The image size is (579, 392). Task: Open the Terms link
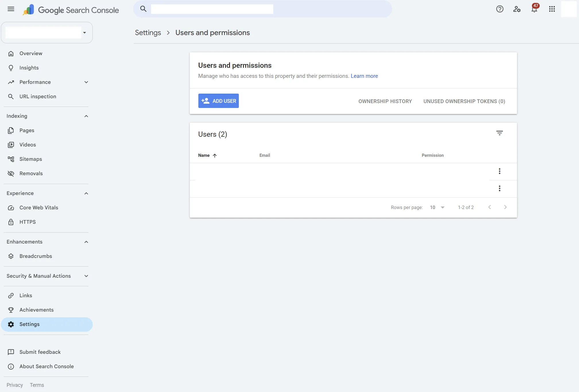coord(37,385)
